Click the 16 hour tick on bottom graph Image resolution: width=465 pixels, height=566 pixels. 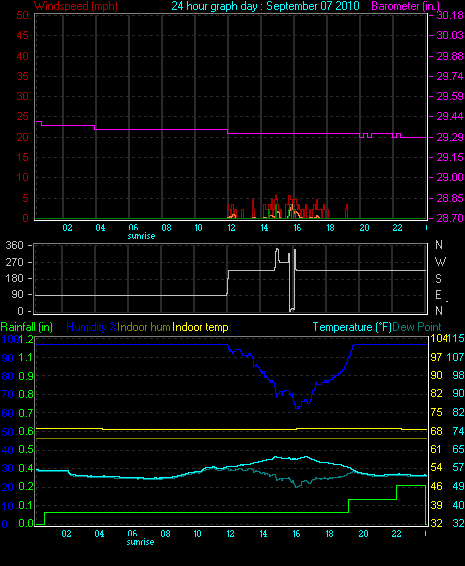pyautogui.click(x=296, y=534)
